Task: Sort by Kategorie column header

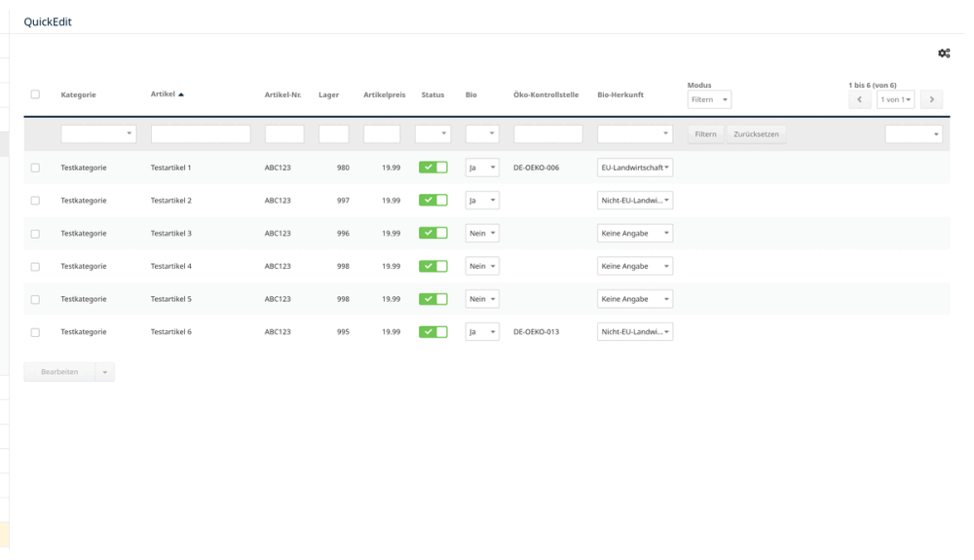Action: (x=78, y=95)
